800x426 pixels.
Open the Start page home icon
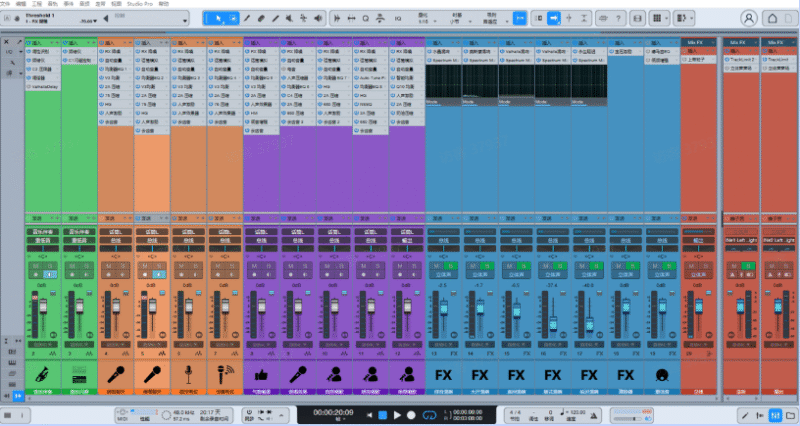pos(772,18)
